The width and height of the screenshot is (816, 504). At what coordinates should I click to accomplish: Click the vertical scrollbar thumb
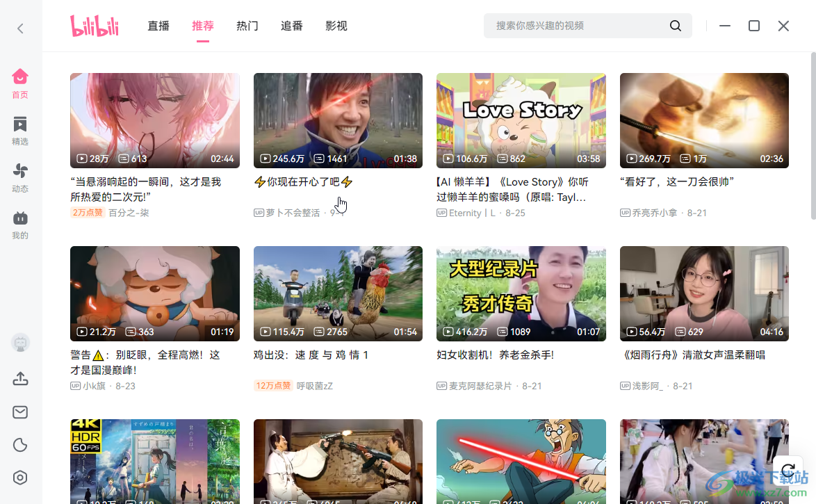[x=813, y=136]
